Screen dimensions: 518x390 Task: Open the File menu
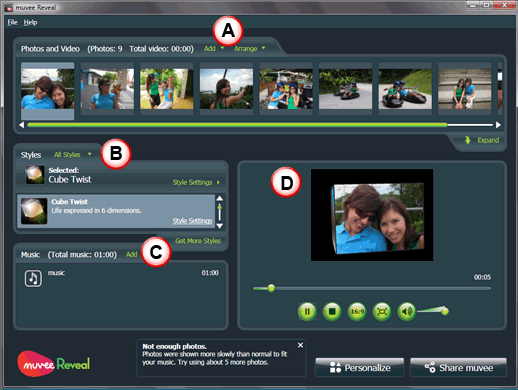[x=12, y=22]
